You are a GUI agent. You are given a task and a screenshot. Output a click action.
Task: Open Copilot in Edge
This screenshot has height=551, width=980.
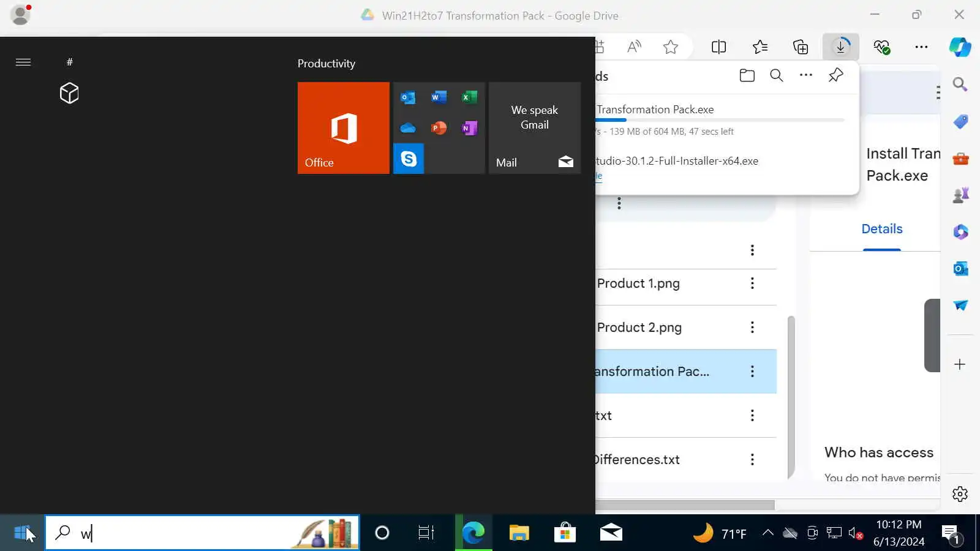pos(960,47)
